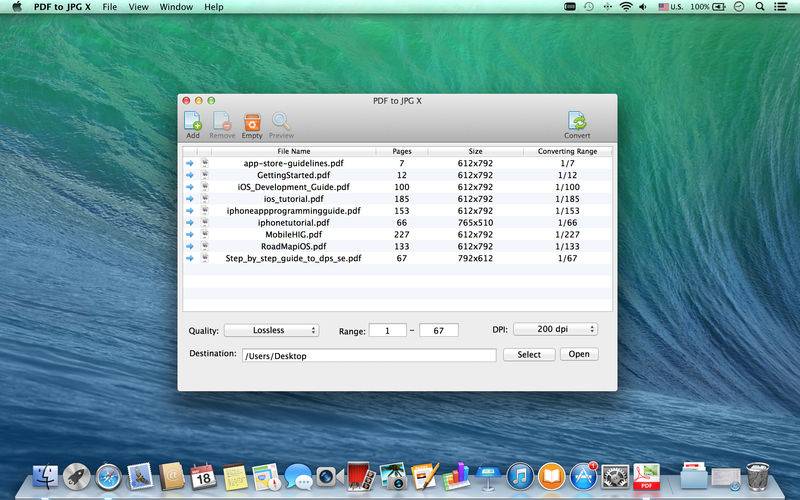Select the MobileHIG.pdf row
Screen dimensions: 800x500
point(290,234)
